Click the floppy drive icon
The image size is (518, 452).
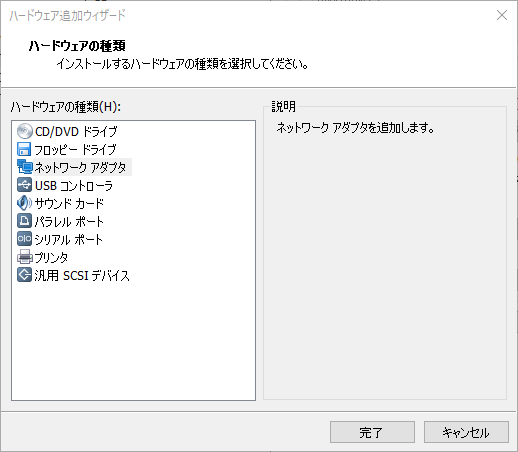pyautogui.click(x=24, y=149)
